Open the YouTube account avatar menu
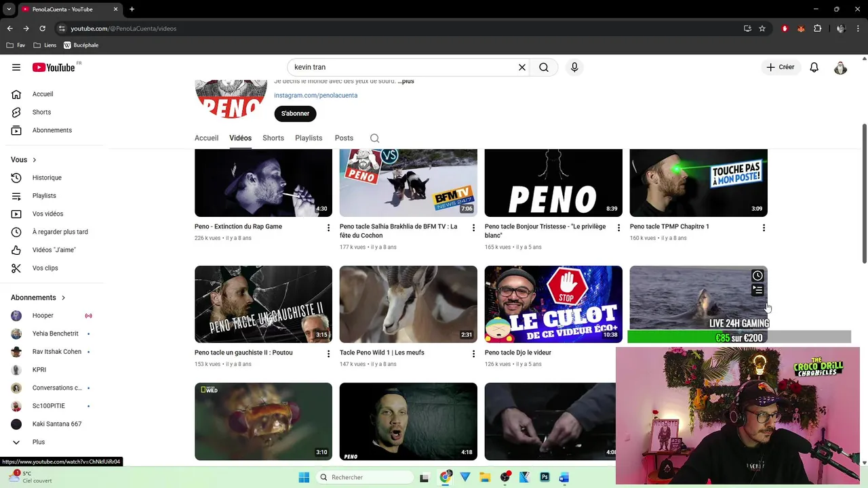 pyautogui.click(x=840, y=68)
